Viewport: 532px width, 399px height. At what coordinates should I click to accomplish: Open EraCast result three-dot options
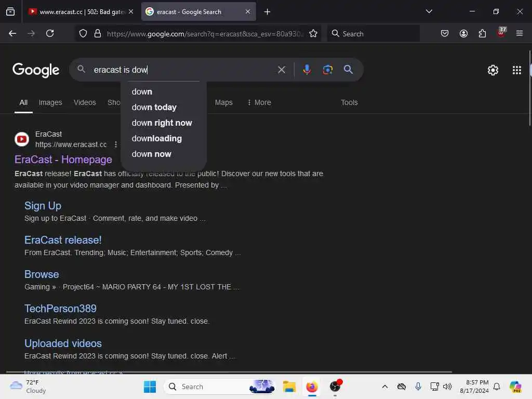(116, 144)
